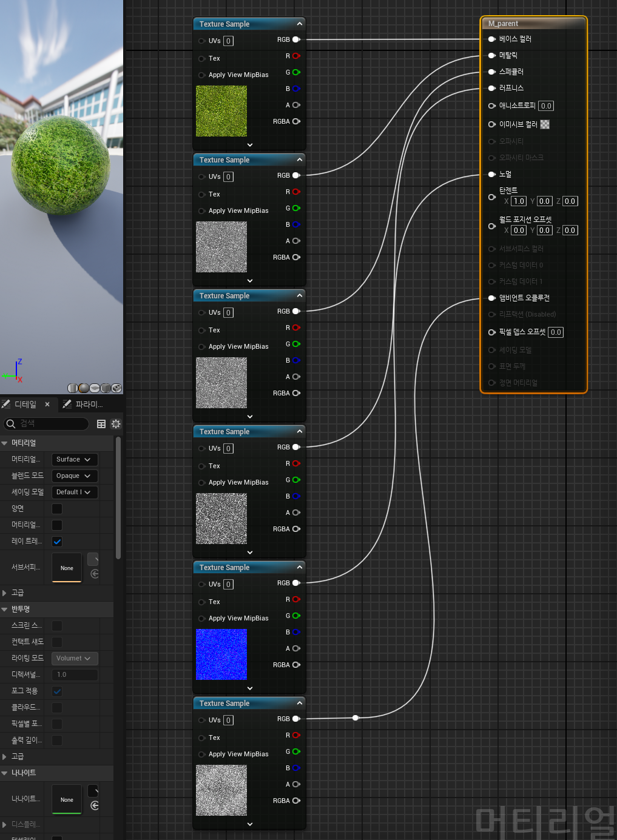This screenshot has width=617, height=840.
Task: Click the grass sphere in preview viewport
Action: tap(61, 166)
